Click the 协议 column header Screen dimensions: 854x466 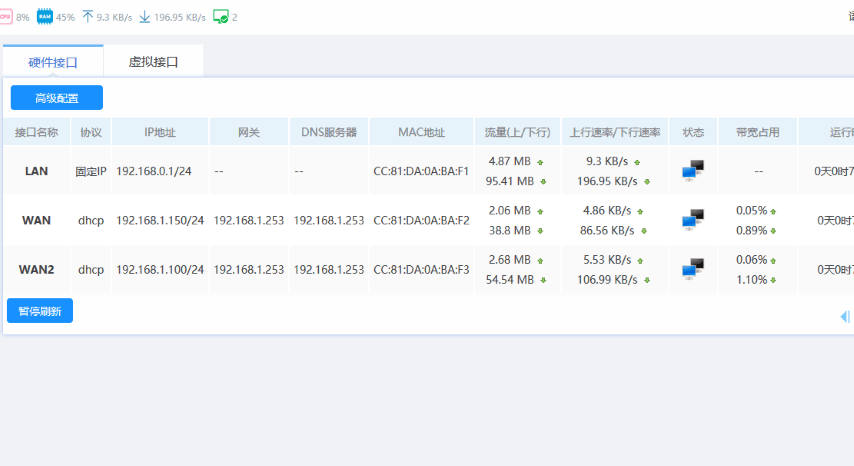coord(91,132)
